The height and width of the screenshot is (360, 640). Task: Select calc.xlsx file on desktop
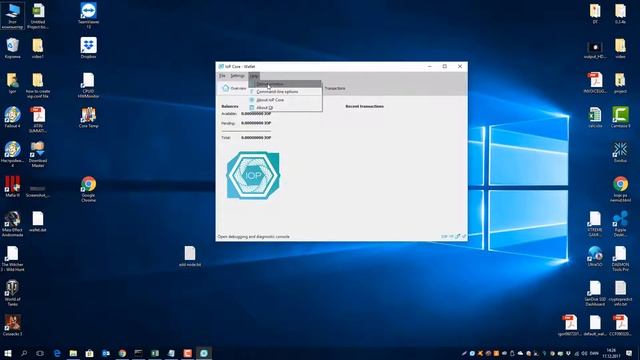click(x=595, y=118)
